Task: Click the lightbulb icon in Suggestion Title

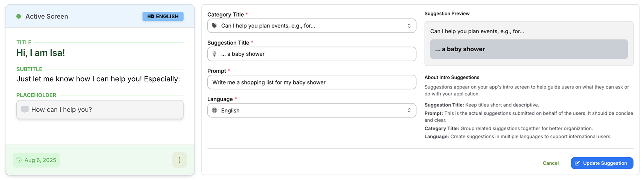Action: [215, 54]
